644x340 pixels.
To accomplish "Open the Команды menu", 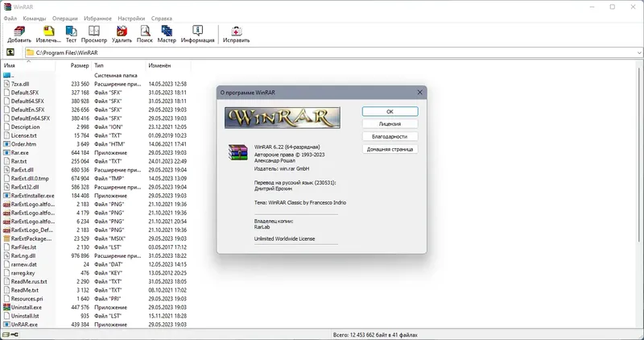I will 35,18.
